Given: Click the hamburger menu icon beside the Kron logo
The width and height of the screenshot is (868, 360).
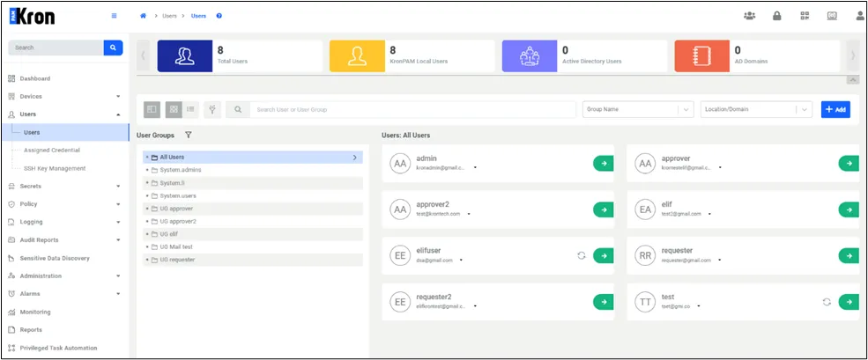Looking at the screenshot, I should click(114, 16).
